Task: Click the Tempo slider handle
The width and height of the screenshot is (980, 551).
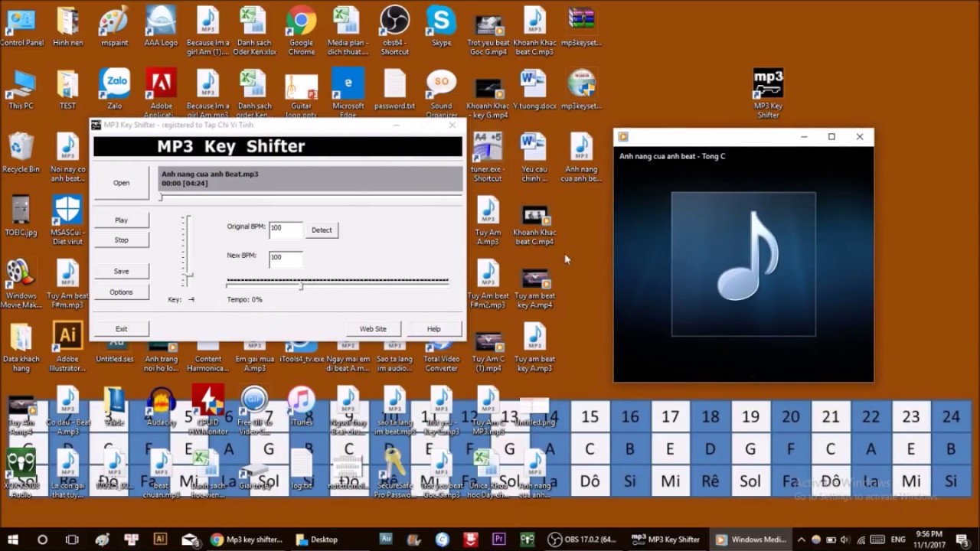Action: click(x=301, y=285)
